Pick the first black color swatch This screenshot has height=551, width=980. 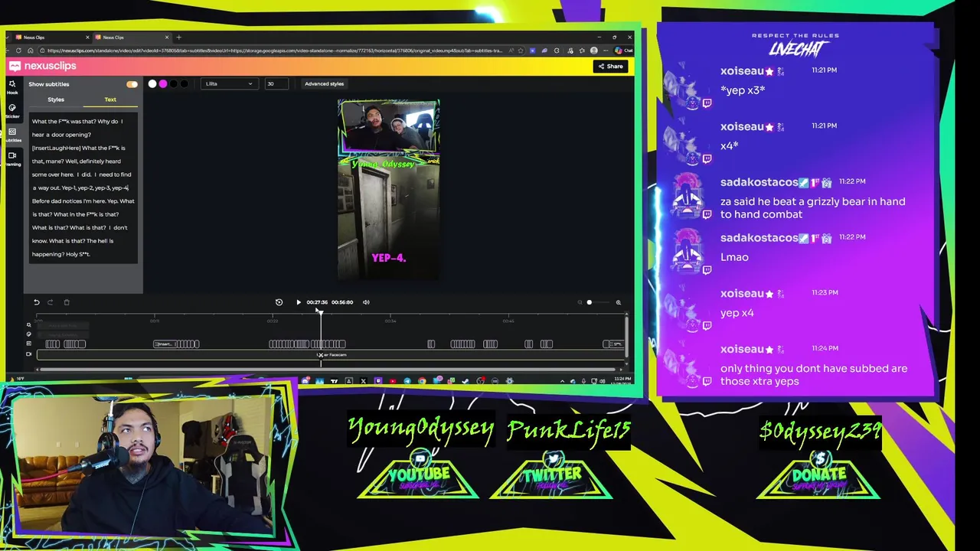pyautogui.click(x=174, y=83)
